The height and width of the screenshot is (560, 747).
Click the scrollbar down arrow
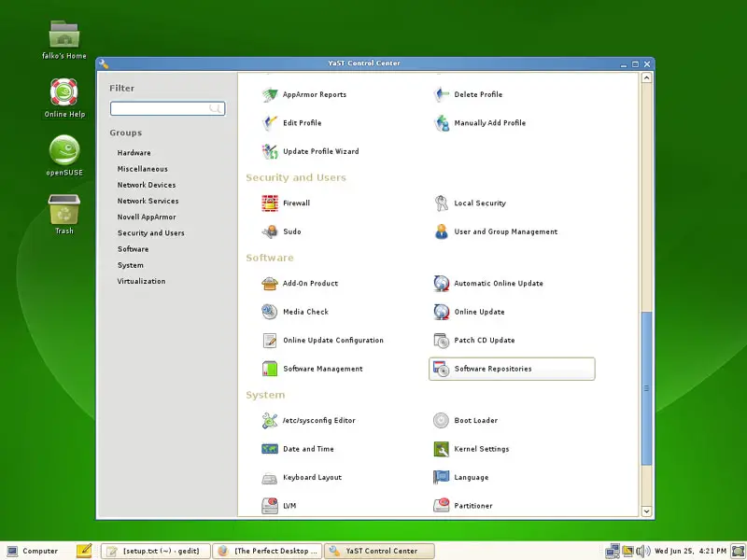pos(646,511)
